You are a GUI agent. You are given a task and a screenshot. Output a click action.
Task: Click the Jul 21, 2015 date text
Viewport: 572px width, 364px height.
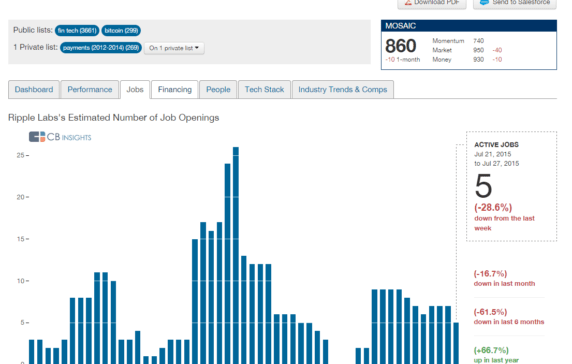[492, 154]
